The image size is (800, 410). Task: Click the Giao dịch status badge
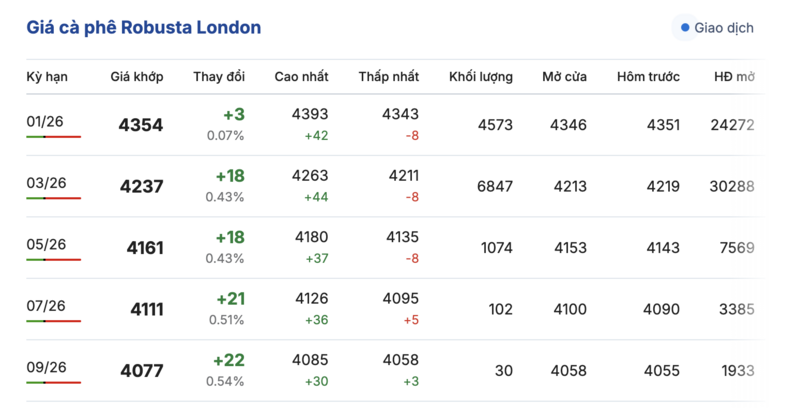(x=716, y=28)
